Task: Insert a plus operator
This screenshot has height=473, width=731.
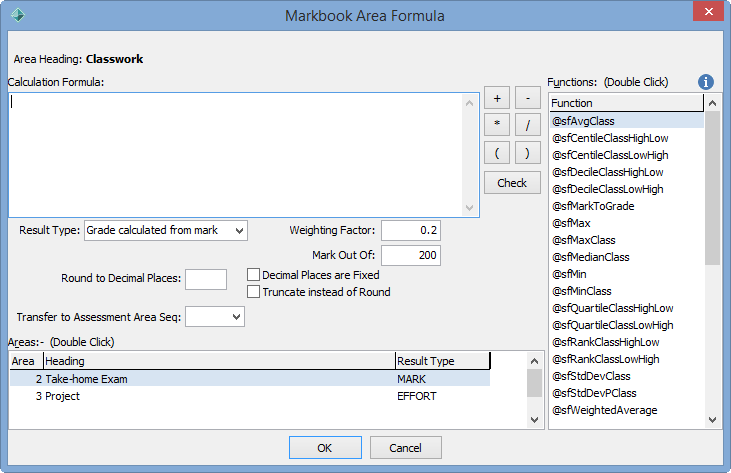Action: (497, 98)
